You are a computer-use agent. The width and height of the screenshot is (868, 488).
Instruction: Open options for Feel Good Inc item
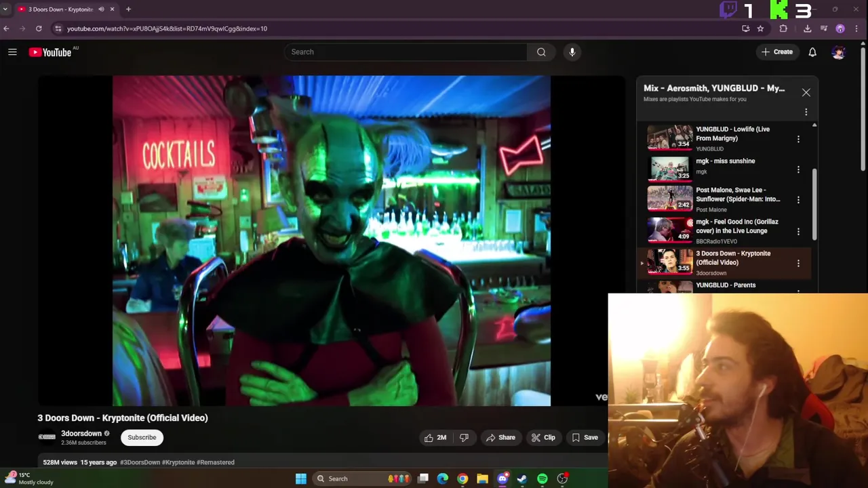coord(798,232)
